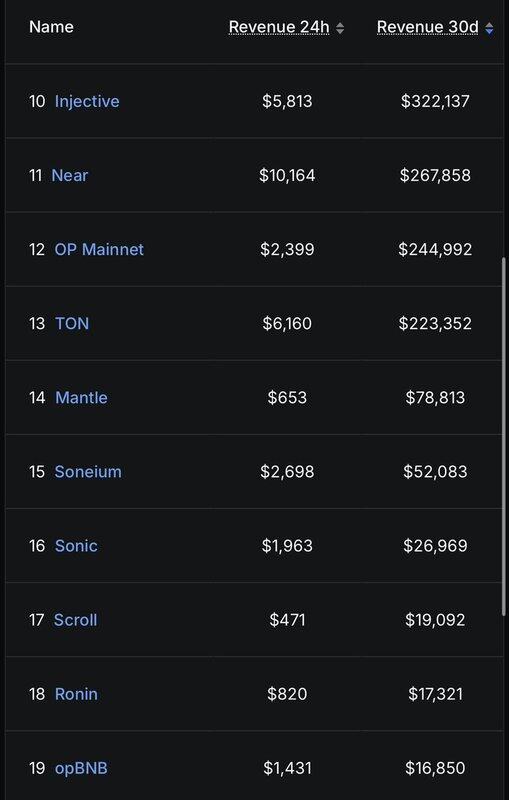Sort by Revenue 30d arrow icon
509x800 pixels.
[x=489, y=28]
